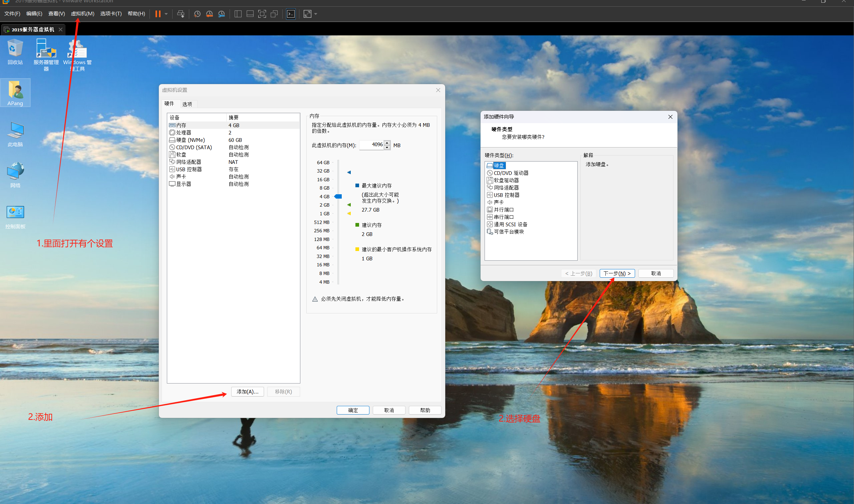The image size is (854, 504).
Task: Switch to the 选项 tab
Action: (187, 104)
